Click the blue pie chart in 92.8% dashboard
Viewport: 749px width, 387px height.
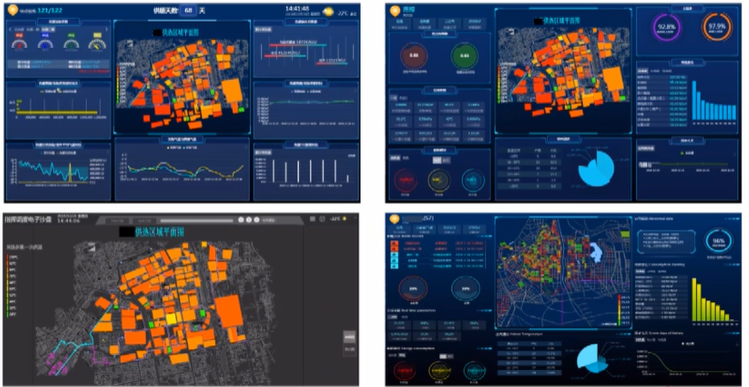pos(596,168)
